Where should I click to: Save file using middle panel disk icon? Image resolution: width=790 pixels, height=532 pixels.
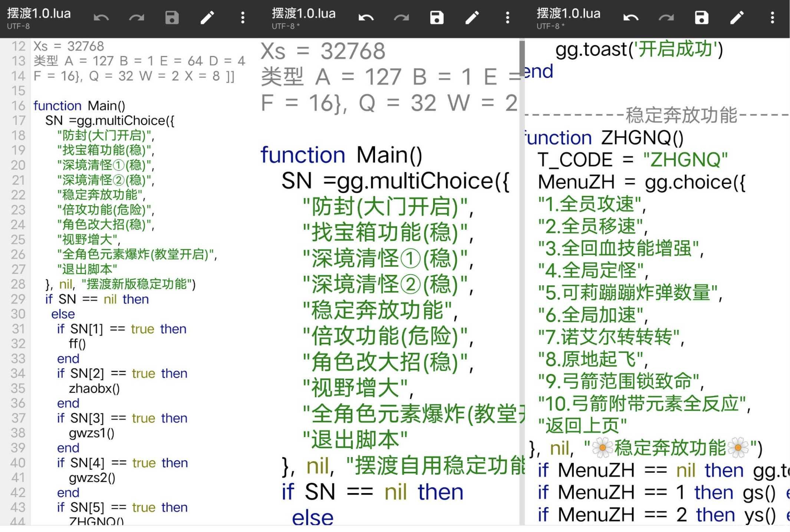pyautogui.click(x=437, y=17)
